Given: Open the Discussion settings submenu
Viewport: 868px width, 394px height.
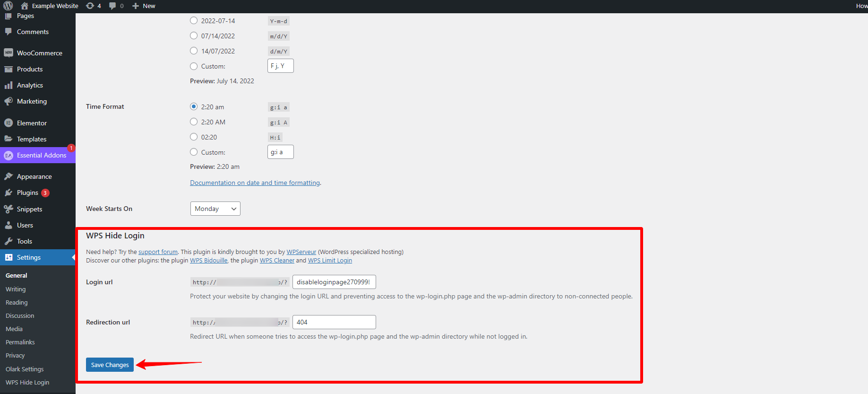Looking at the screenshot, I should click(20, 315).
